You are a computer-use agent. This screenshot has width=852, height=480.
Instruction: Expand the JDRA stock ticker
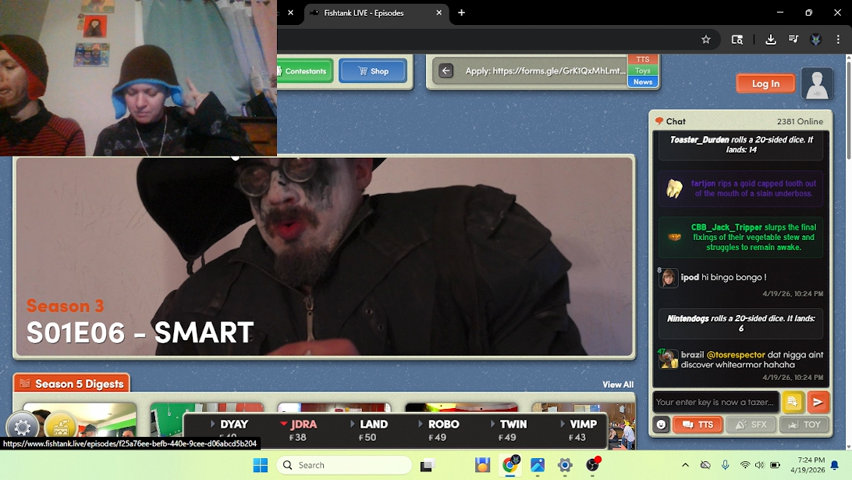[x=298, y=429]
